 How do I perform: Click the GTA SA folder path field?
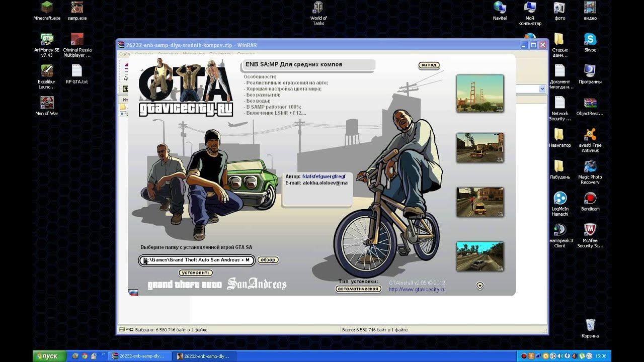click(x=197, y=260)
